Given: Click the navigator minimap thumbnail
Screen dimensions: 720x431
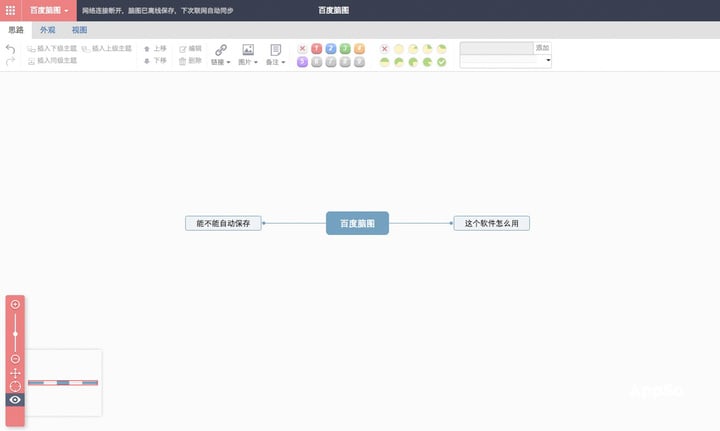Looking at the screenshot, I should [63, 383].
